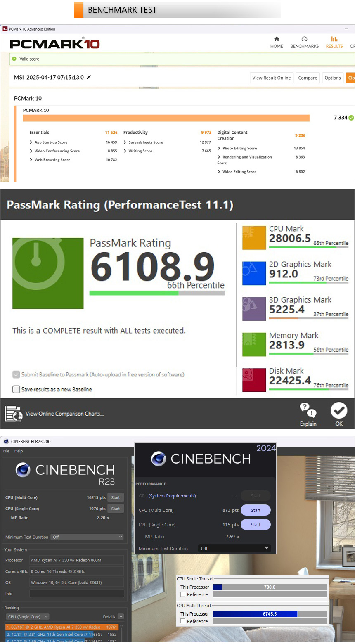Click the pencil edit icon beside result name
The image size is (355, 644).
point(89,77)
